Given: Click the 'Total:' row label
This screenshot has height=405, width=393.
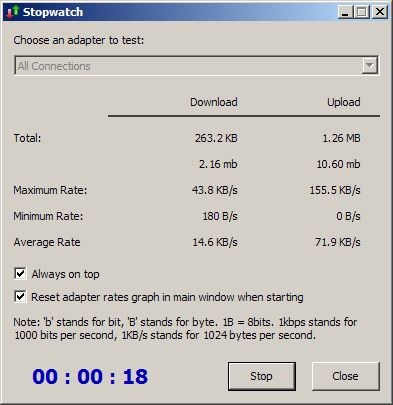Looking at the screenshot, I should point(27,138).
